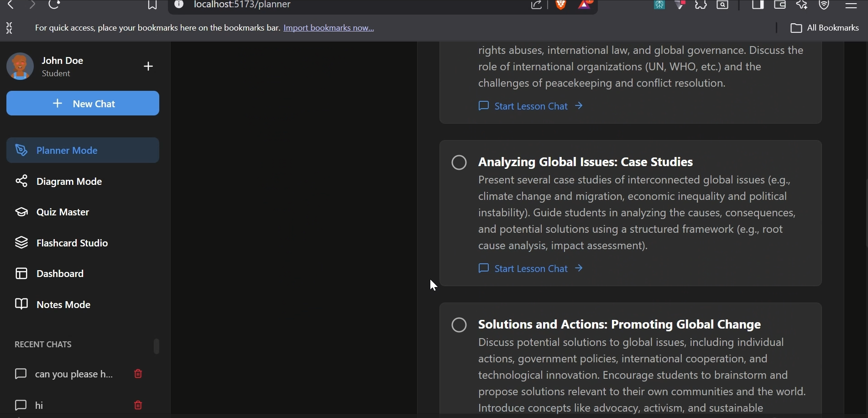The width and height of the screenshot is (868, 418).
Task: Click the Brave Shields lion icon
Action: 561,5
